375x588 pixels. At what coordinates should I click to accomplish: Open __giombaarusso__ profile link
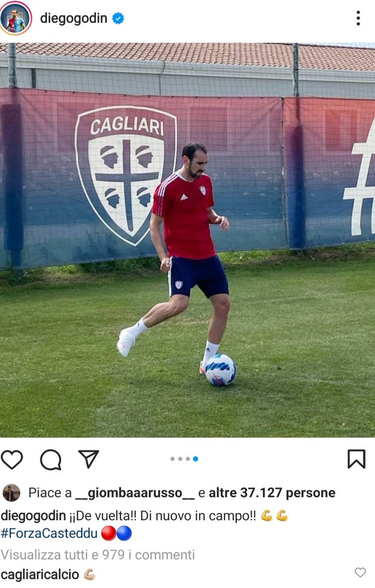pos(135,493)
